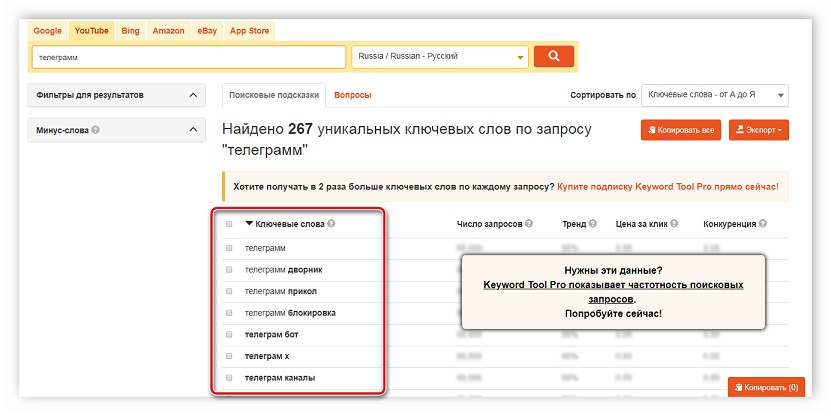This screenshot has height=416, width=831.
Task: Click help icon beside Ключевые слова header
Action: click(331, 224)
